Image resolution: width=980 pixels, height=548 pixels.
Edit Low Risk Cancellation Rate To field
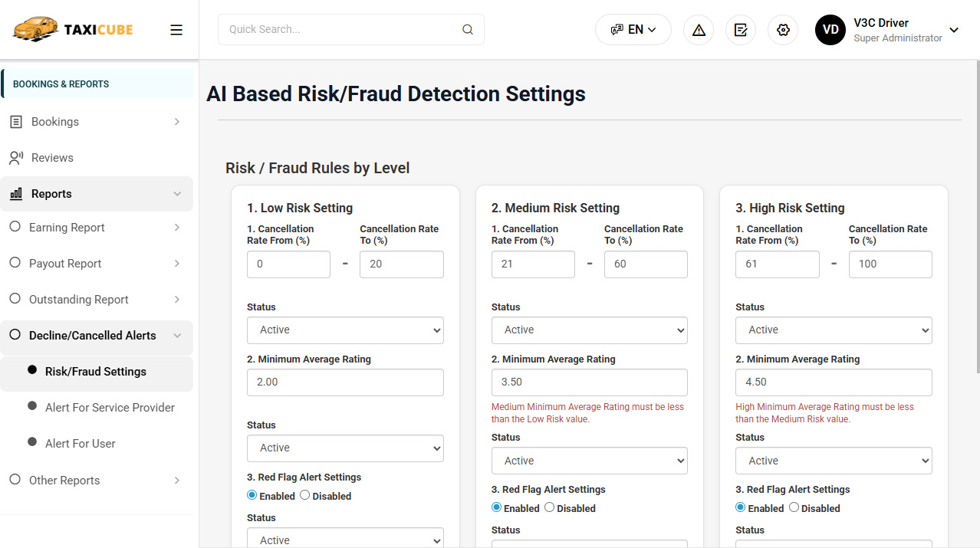pos(402,264)
